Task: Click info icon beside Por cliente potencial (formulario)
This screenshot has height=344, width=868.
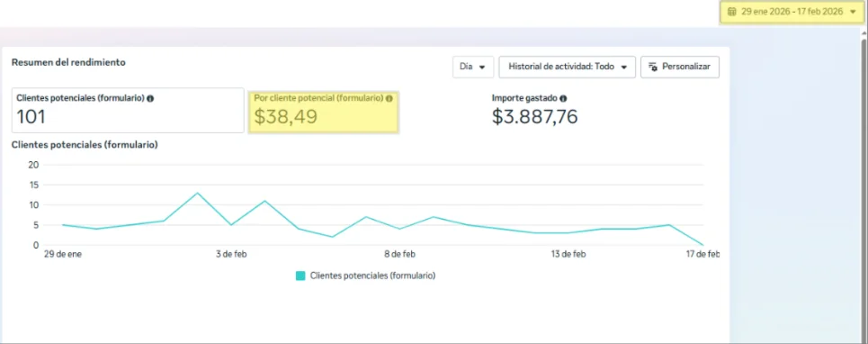Action: click(389, 98)
